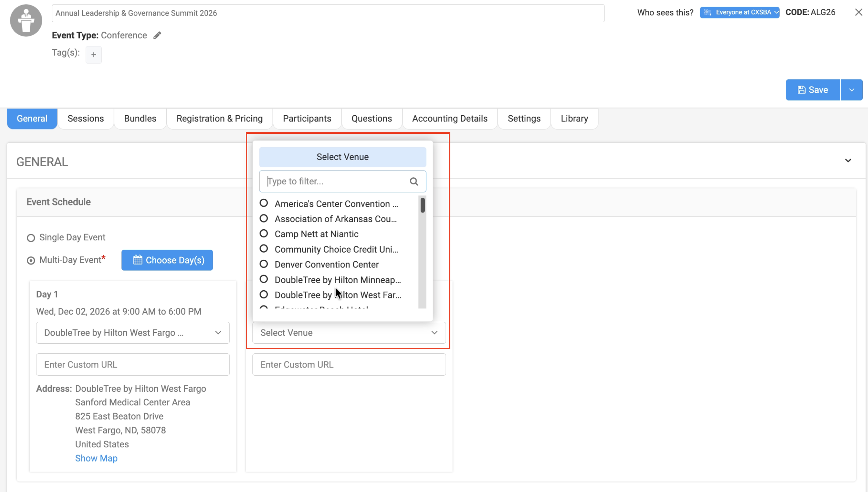868x492 pixels.
Task: Collapse the GENERAL section chevron
Action: click(x=848, y=161)
